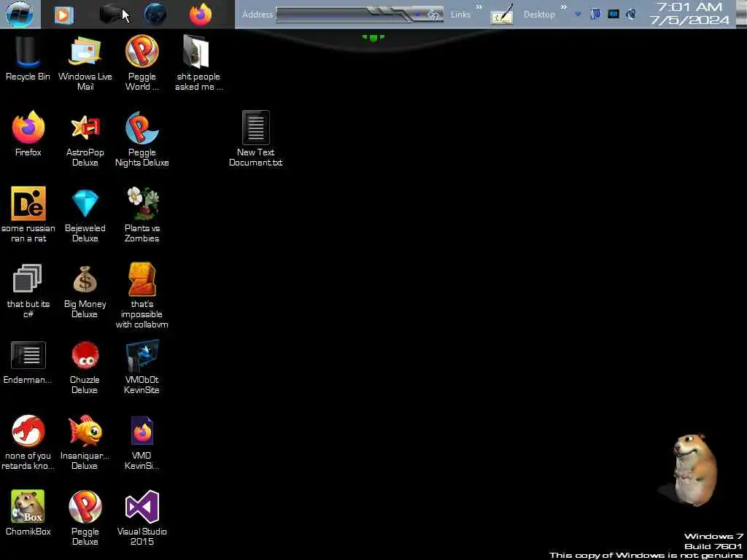Select the Peggle Deluxe desktop icon

(85, 518)
